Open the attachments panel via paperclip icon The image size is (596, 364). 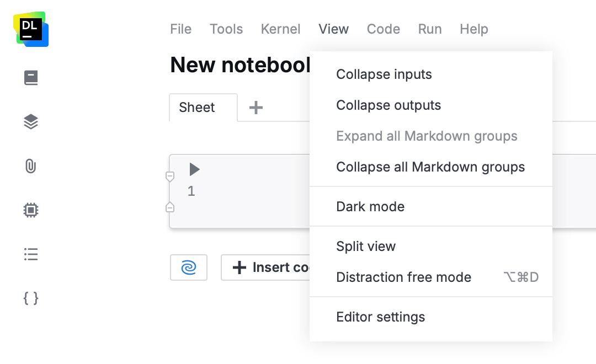[30, 165]
